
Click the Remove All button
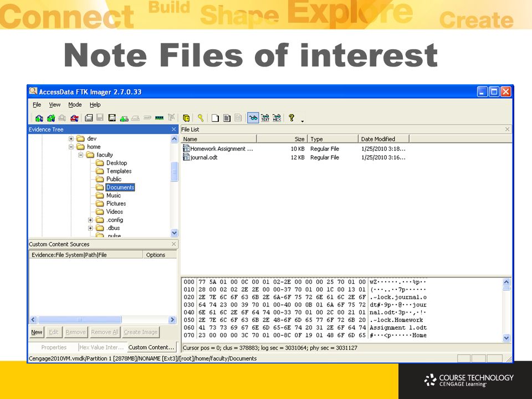click(x=105, y=332)
